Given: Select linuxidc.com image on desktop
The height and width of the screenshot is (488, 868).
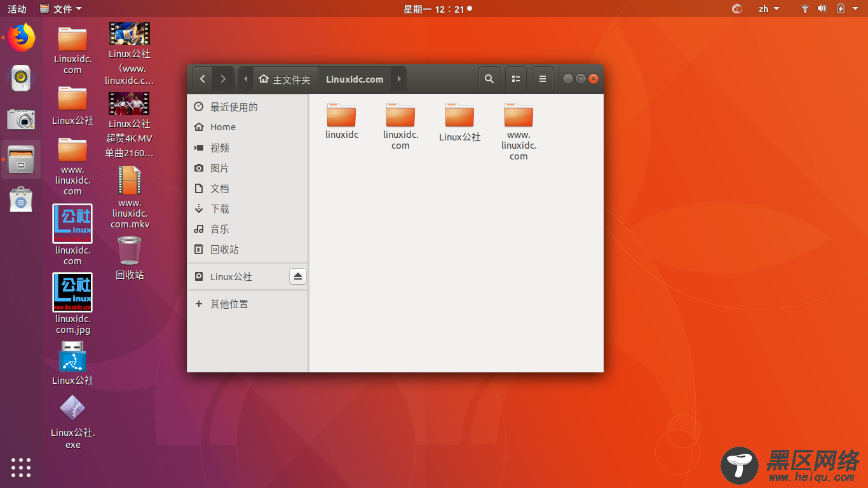Looking at the screenshot, I should [x=72, y=235].
